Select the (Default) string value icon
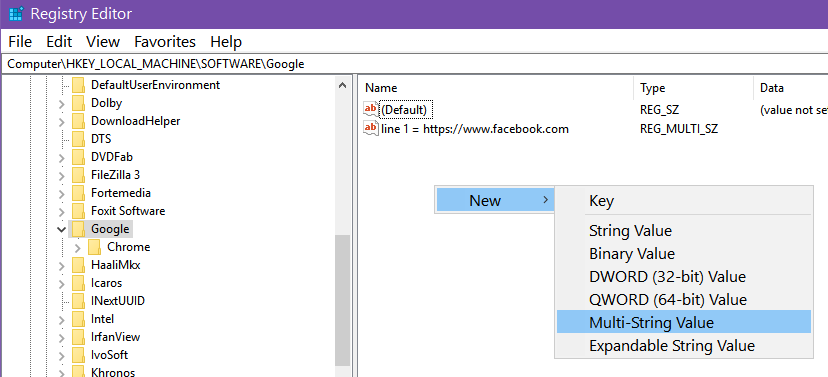Viewport: 828px width, 377px height. 371,109
